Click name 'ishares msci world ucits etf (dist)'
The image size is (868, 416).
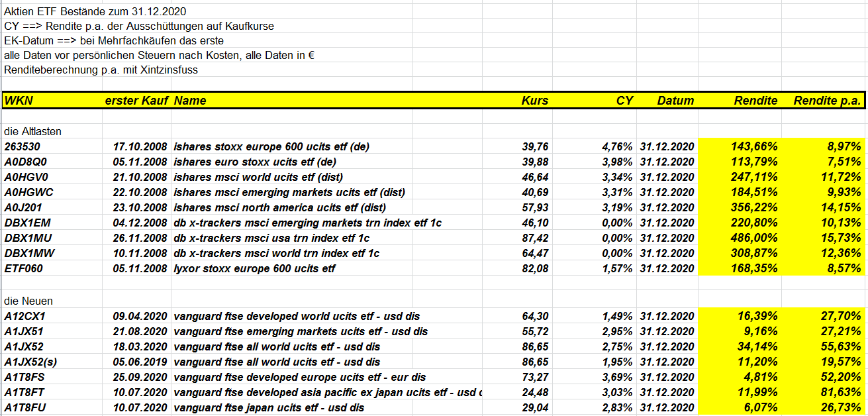click(258, 177)
